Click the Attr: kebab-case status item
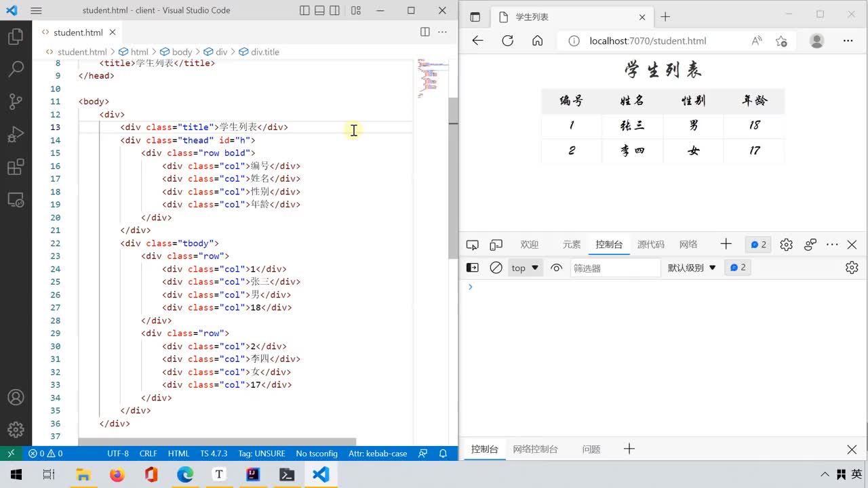Screen dimensions: 868x488 378,453
